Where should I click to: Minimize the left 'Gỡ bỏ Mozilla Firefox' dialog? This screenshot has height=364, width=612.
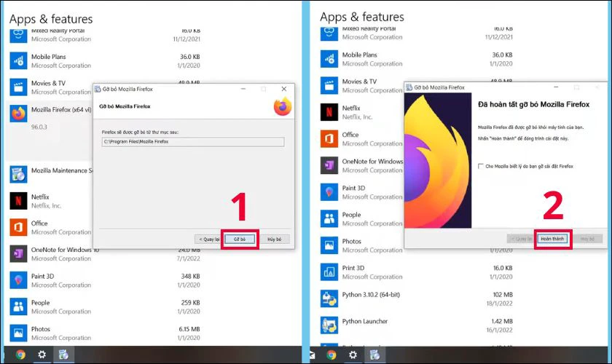point(243,89)
